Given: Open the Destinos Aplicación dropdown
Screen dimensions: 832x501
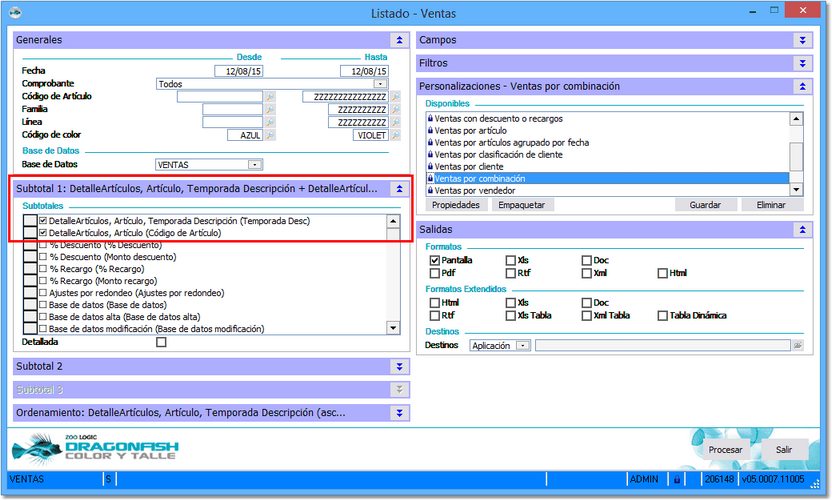Looking at the screenshot, I should (x=522, y=345).
